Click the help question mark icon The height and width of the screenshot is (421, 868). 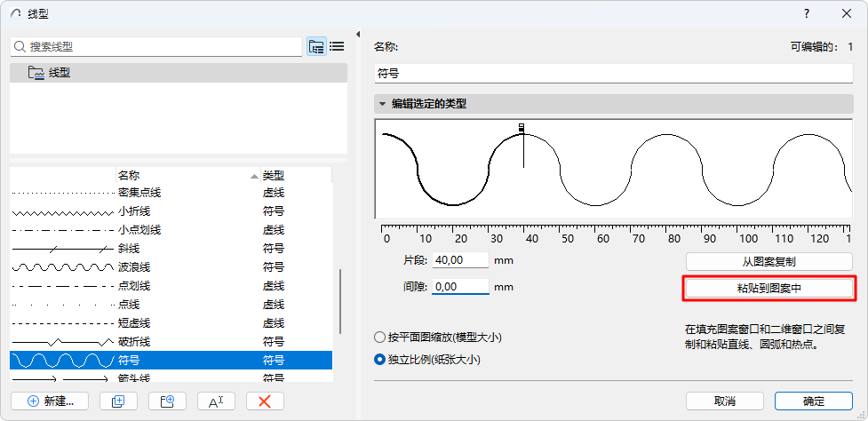pyautogui.click(x=807, y=14)
